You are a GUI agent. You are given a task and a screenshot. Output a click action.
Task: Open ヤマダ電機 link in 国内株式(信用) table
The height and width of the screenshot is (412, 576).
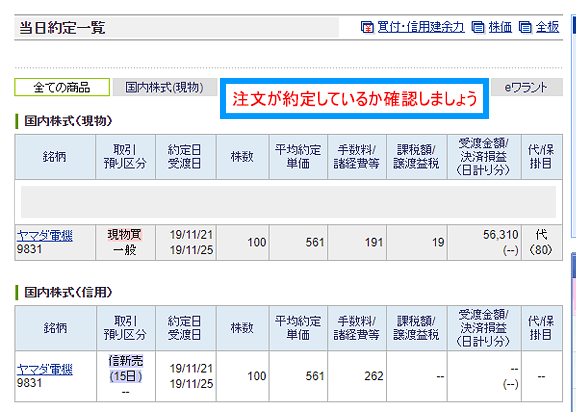(45, 369)
